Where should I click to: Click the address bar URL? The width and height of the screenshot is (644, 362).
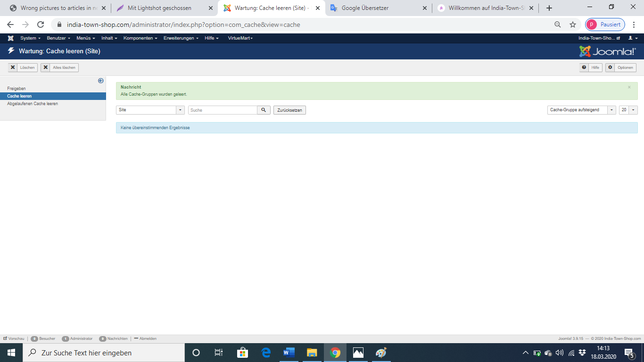[x=183, y=25]
